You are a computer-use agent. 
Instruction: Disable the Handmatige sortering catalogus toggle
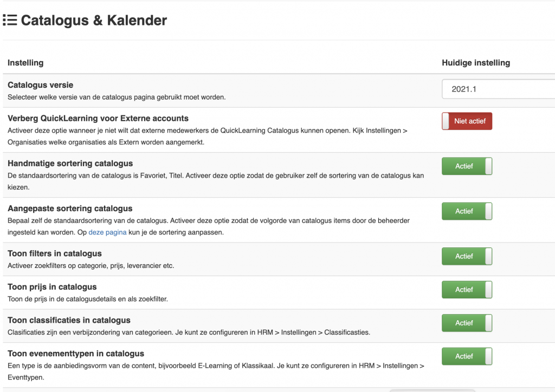coord(467,166)
